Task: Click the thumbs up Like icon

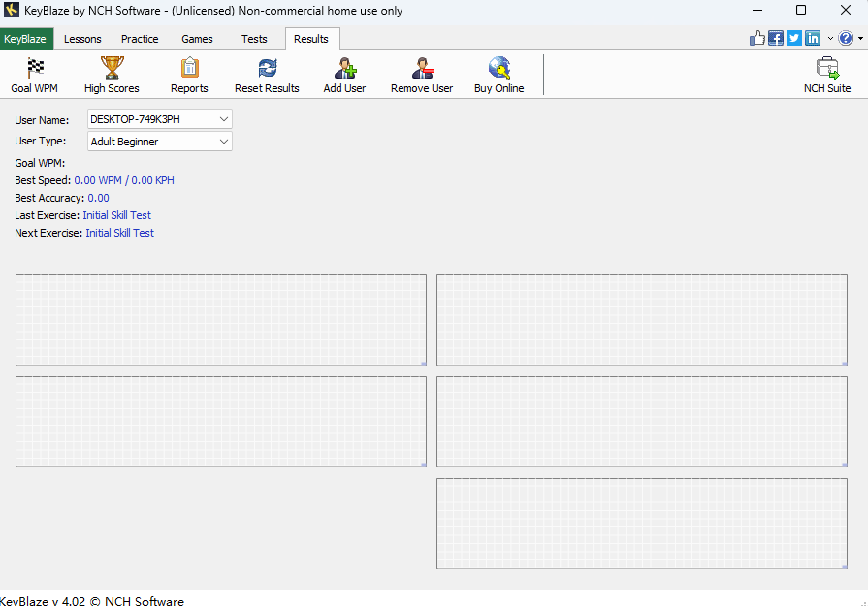Action: point(756,38)
